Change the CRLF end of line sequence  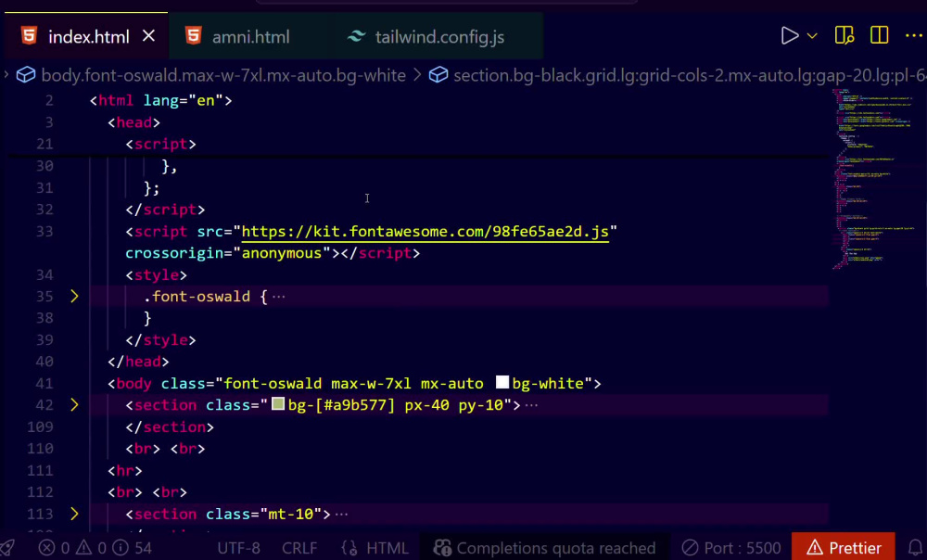click(x=299, y=548)
